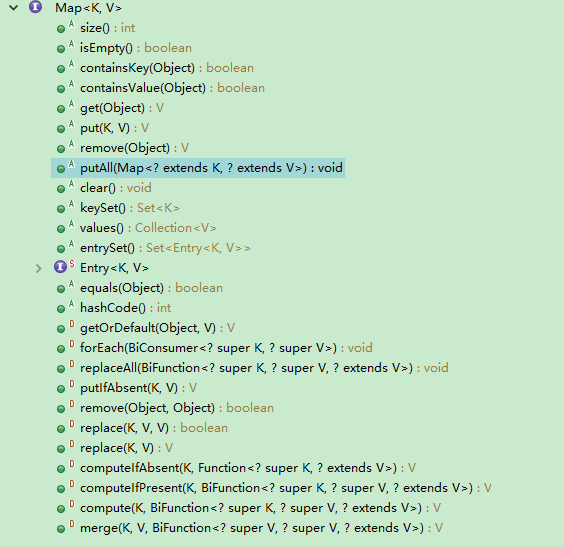Select the putAll method entry
Image resolution: width=564 pixels, height=547 pixels.
[x=198, y=168]
